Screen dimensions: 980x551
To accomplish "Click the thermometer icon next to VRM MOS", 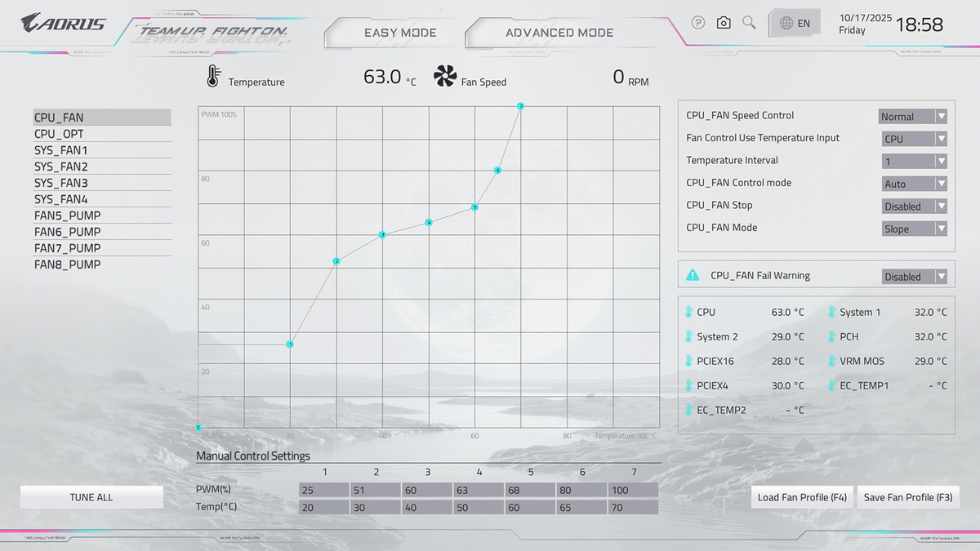I will click(x=831, y=361).
